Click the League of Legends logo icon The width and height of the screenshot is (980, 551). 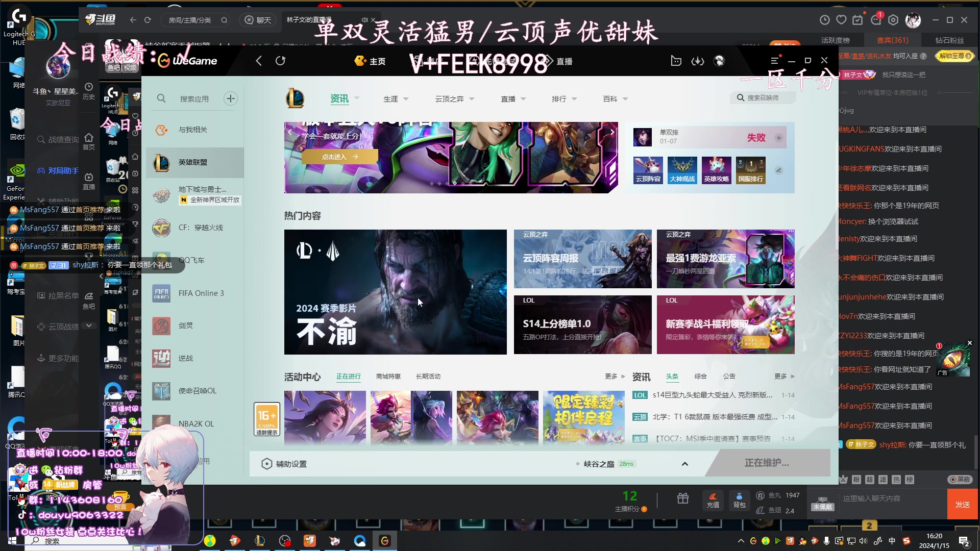(x=295, y=98)
